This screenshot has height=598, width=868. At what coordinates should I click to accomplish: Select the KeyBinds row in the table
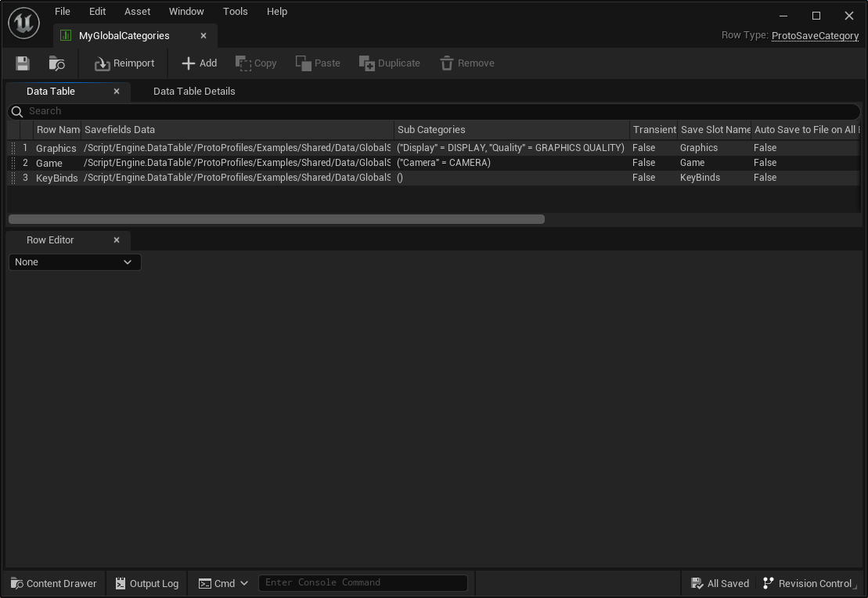tap(56, 178)
